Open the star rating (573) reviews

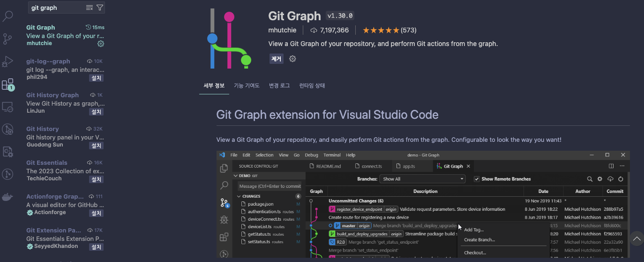[x=389, y=30]
